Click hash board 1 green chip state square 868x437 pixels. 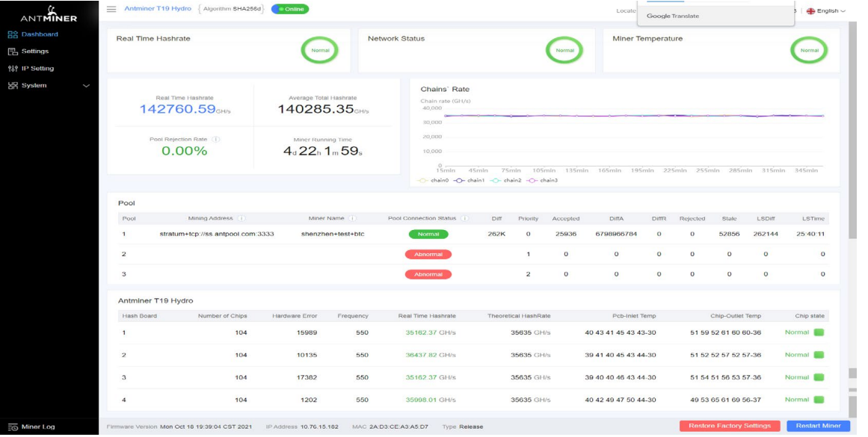819,332
